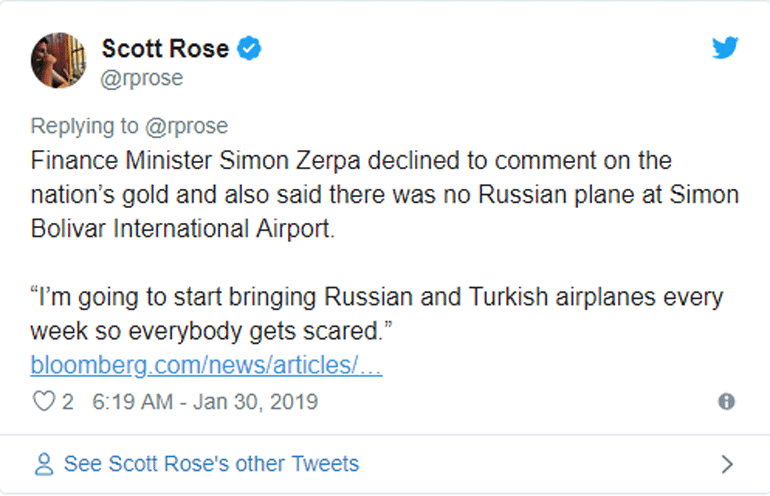Click the like count number 2
The height and width of the screenshot is (496, 770).
tap(68, 402)
